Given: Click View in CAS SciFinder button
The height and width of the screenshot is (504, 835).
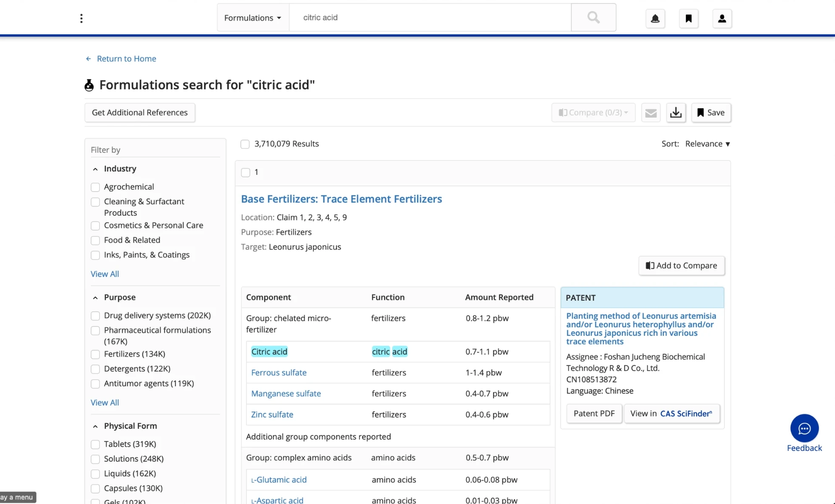Looking at the screenshot, I should 671,414.
